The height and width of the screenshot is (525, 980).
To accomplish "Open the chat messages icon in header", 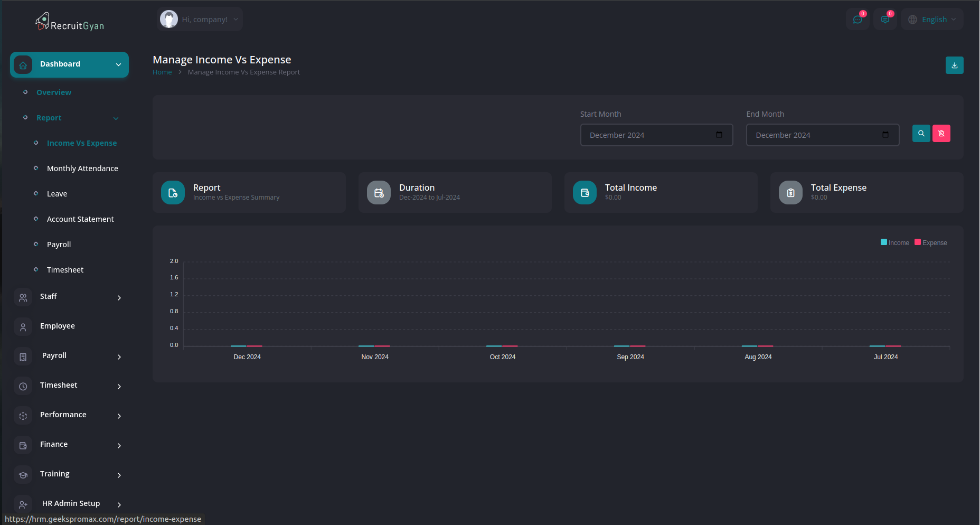I will [858, 20].
